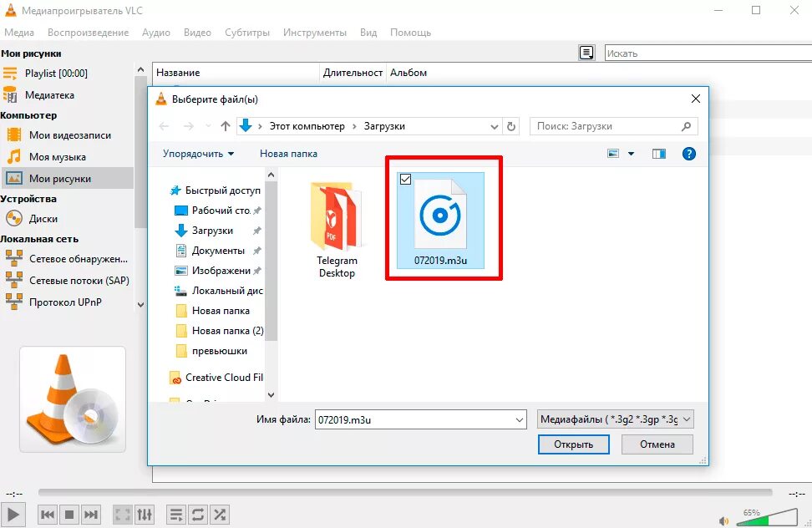Viewport: 812px width, 528px height.
Task: Open the Помощь menu
Action: tap(410, 32)
